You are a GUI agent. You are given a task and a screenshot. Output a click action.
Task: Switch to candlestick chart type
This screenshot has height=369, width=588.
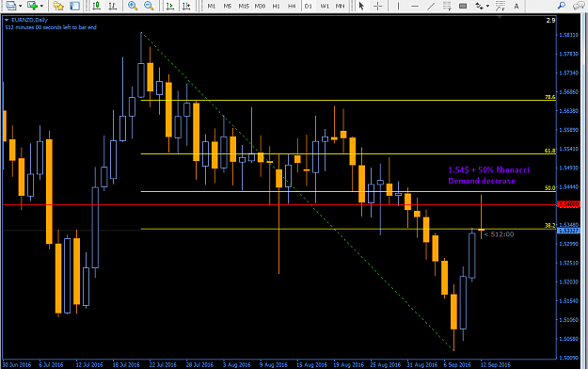(x=97, y=6)
